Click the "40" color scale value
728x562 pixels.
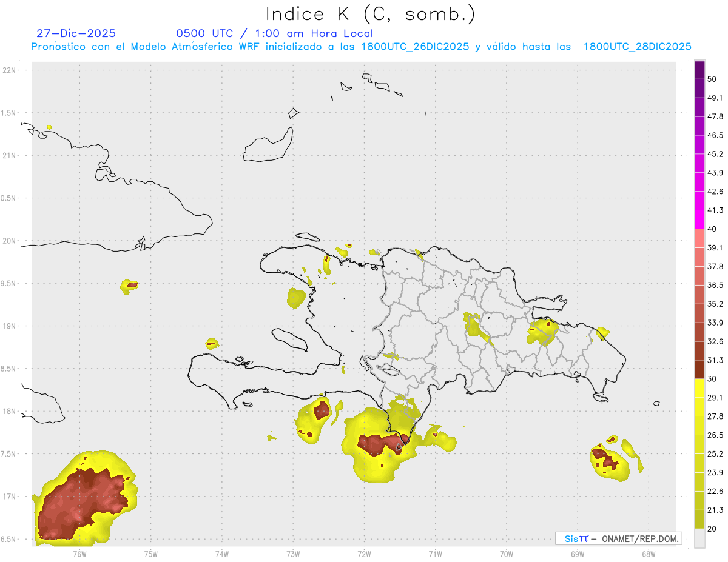pos(712,229)
